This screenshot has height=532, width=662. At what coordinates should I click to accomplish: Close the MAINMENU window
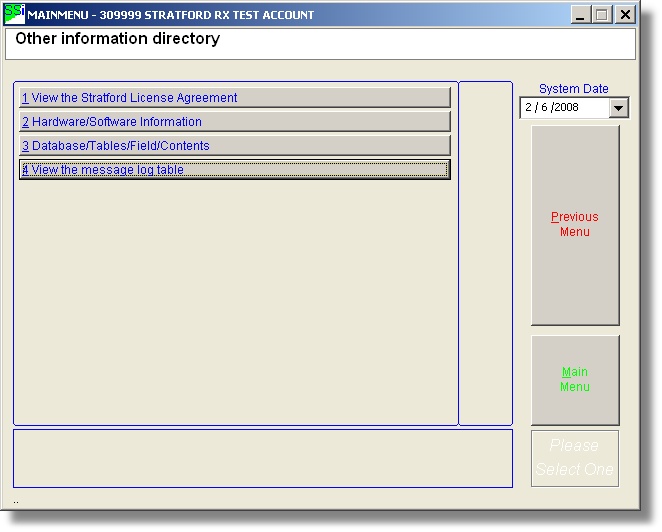point(625,15)
